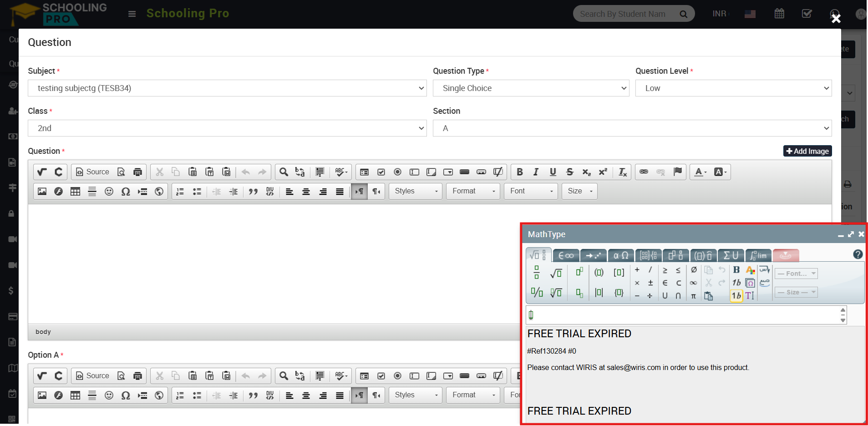This screenshot has height=426, width=868.
Task: Click the Link icon in Question editor
Action: pyautogui.click(x=644, y=172)
